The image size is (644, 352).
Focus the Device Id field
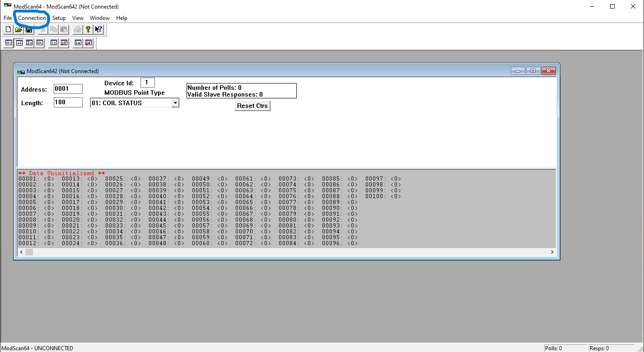147,83
